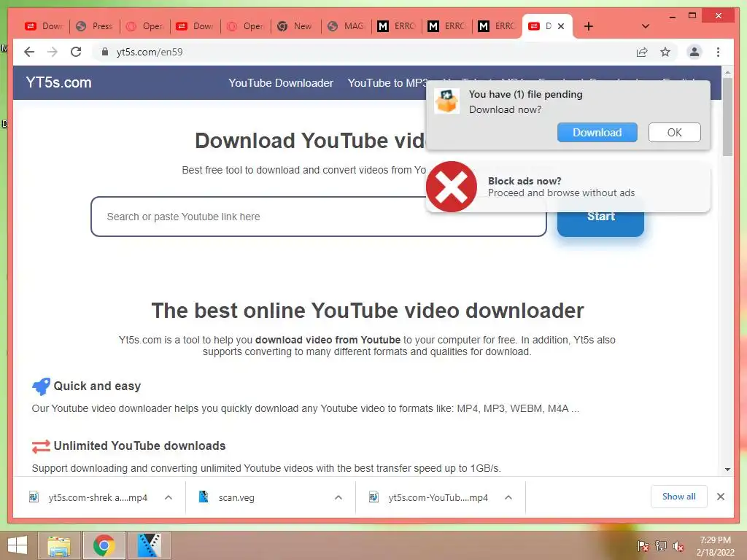The width and height of the screenshot is (747, 560).
Task: Click OK in the file pending popup
Action: (x=674, y=133)
